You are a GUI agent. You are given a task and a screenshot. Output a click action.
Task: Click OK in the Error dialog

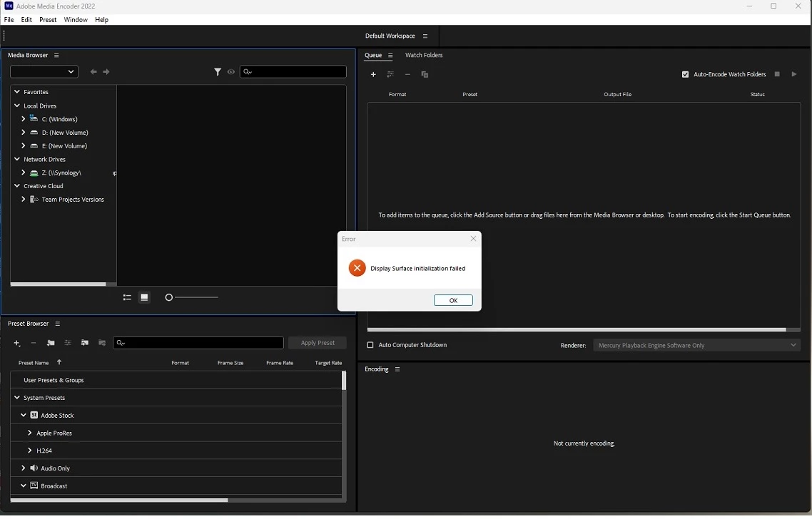pyautogui.click(x=453, y=301)
